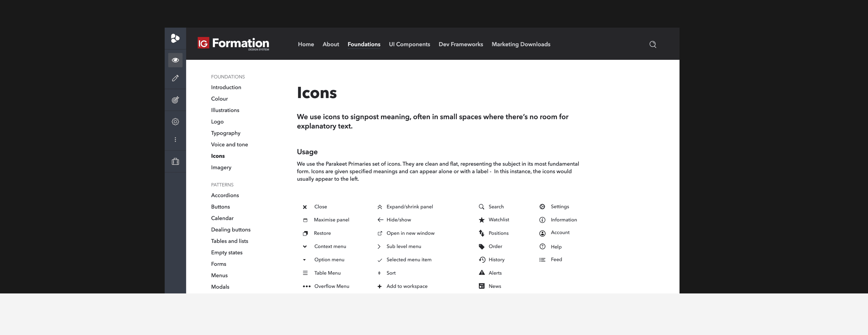868x335 pixels.
Task: Open the Foundations nav tab
Action: (x=364, y=44)
